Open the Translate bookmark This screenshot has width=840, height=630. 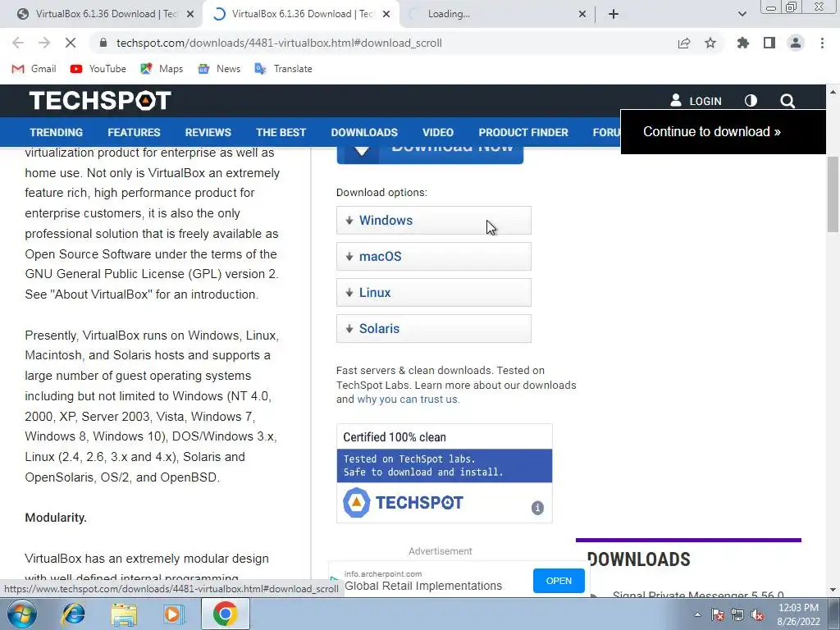pyautogui.click(x=283, y=69)
